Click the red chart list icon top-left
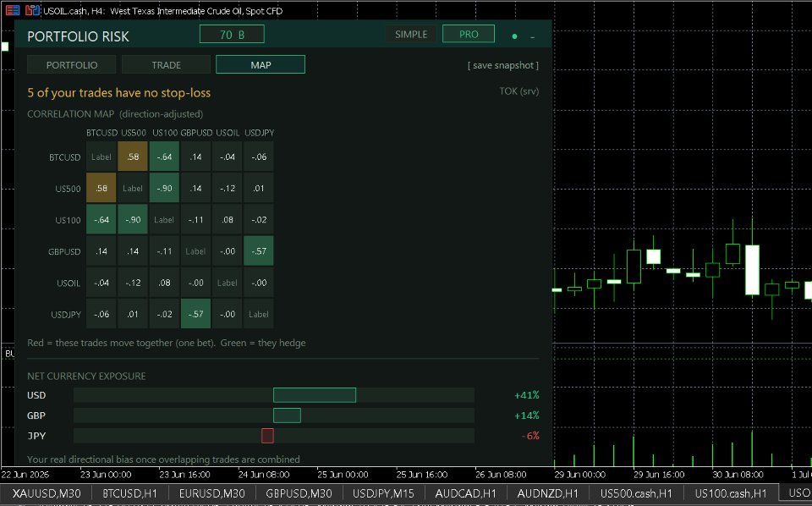 (x=13, y=10)
